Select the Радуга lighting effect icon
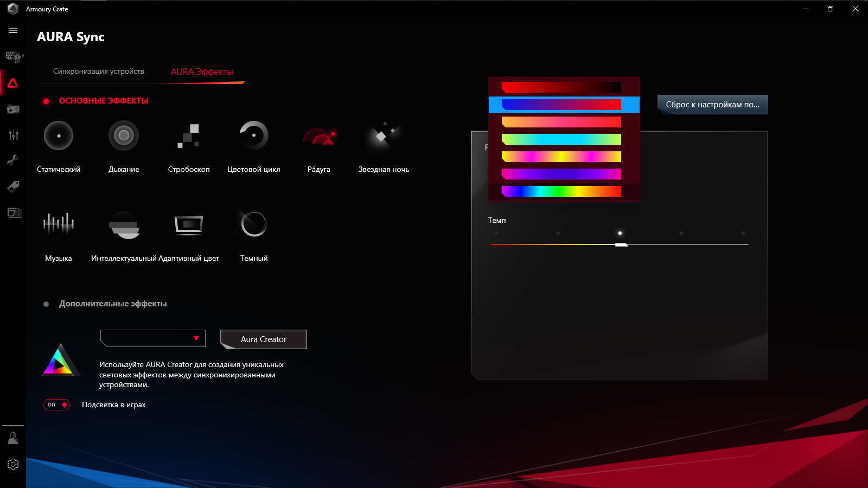The width and height of the screenshot is (868, 488). click(x=319, y=136)
